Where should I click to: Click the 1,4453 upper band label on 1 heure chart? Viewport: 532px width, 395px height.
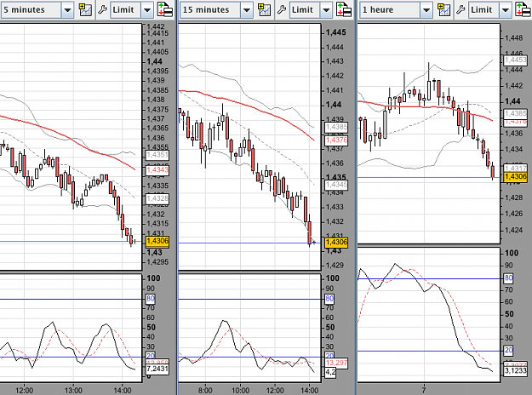coord(515,60)
